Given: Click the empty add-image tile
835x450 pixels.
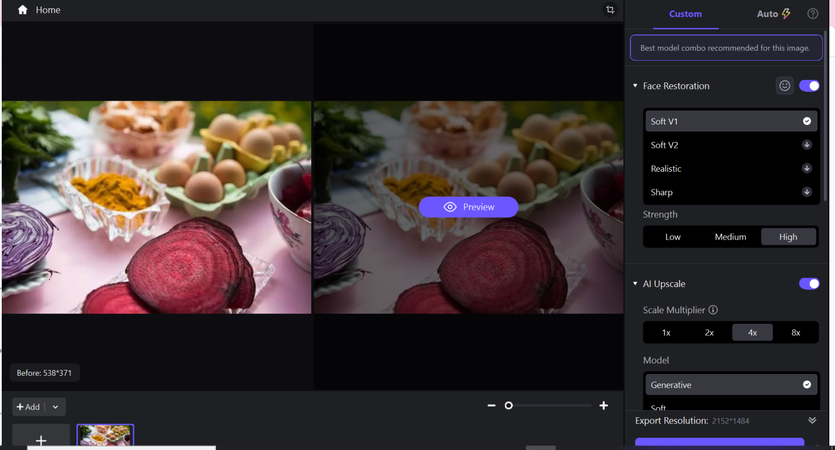Looking at the screenshot, I should pyautogui.click(x=41, y=436).
